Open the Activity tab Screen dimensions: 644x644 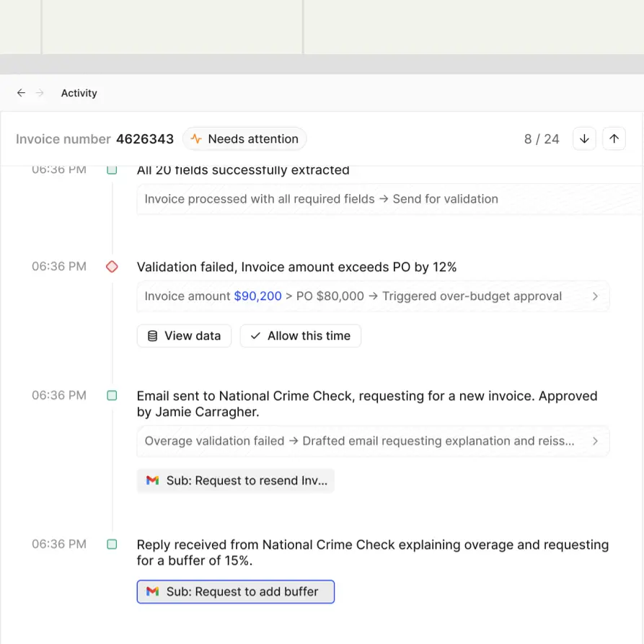[x=79, y=93]
